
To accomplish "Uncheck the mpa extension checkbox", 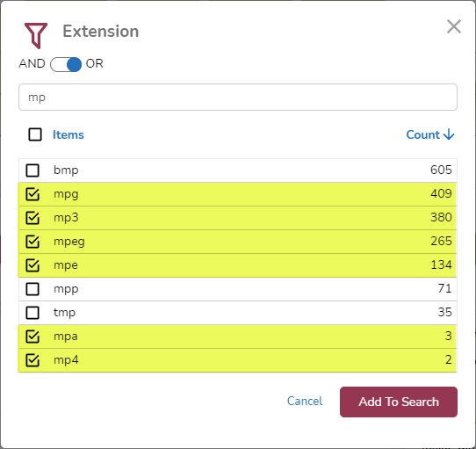I will tap(32, 337).
